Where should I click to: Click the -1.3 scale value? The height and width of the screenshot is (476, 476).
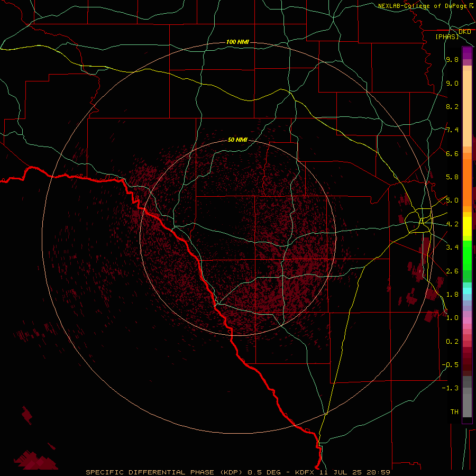pos(450,388)
